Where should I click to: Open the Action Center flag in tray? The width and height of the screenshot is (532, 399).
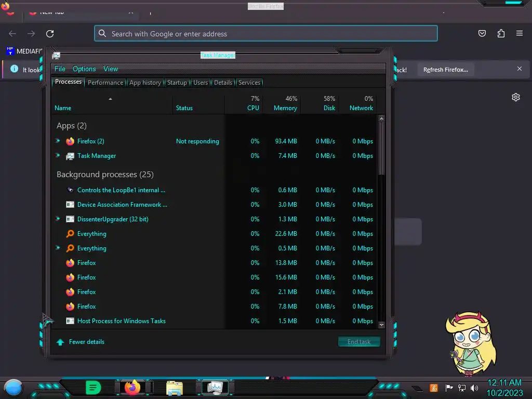449,388
